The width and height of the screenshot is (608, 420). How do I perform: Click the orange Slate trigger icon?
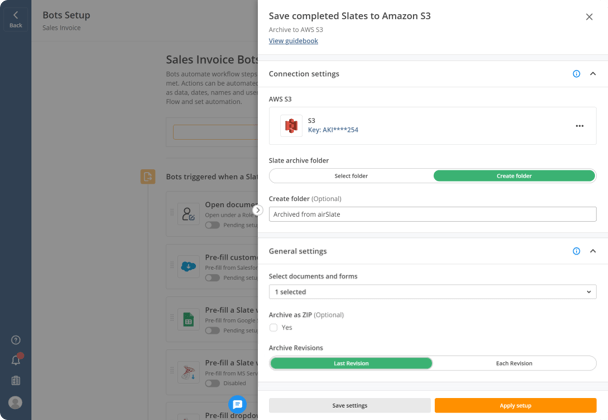click(148, 176)
